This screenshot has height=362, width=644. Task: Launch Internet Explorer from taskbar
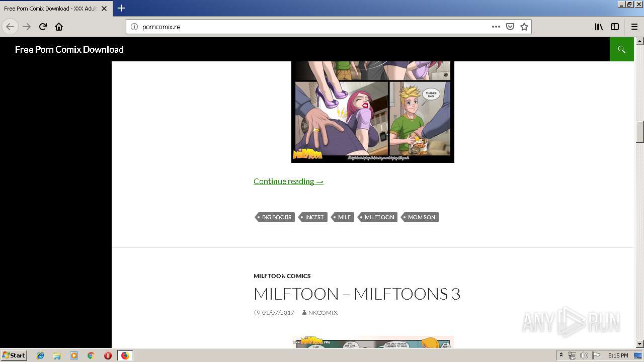[40, 355]
